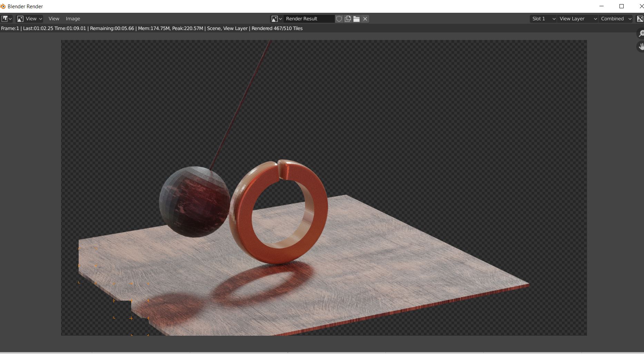Click the 'Remaining:00:05.66' status text
The height and width of the screenshot is (354, 644).
(112, 28)
